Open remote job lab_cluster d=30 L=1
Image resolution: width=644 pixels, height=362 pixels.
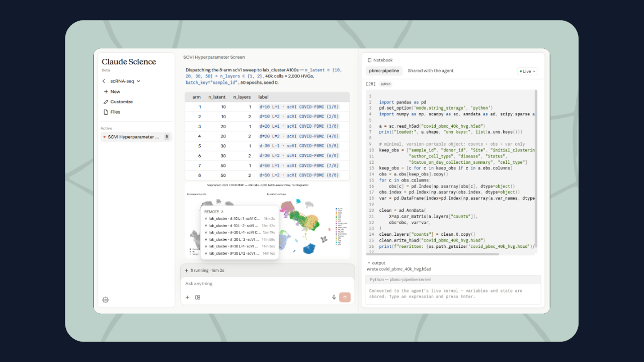pyautogui.click(x=239, y=246)
